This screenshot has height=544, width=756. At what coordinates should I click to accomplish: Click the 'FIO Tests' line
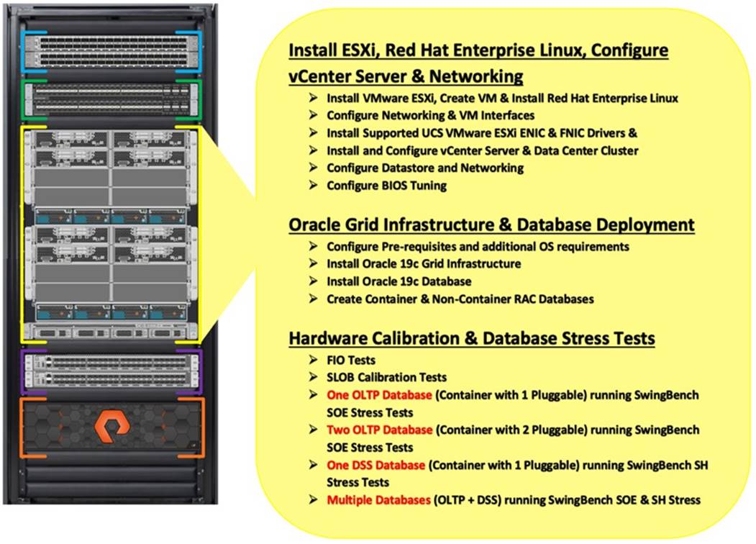[x=351, y=361]
